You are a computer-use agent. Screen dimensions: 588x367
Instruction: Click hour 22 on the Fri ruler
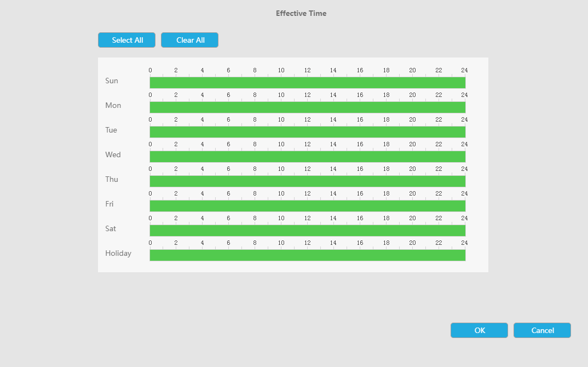click(439, 193)
